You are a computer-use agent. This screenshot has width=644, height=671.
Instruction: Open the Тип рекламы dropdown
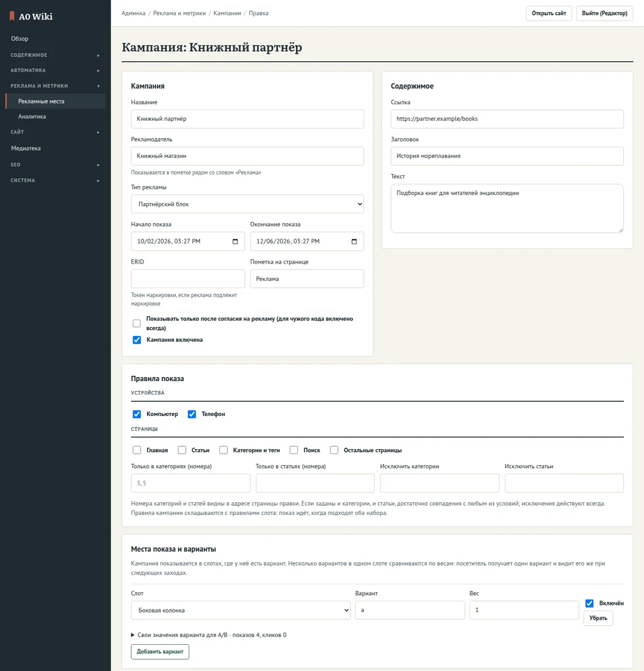247,204
